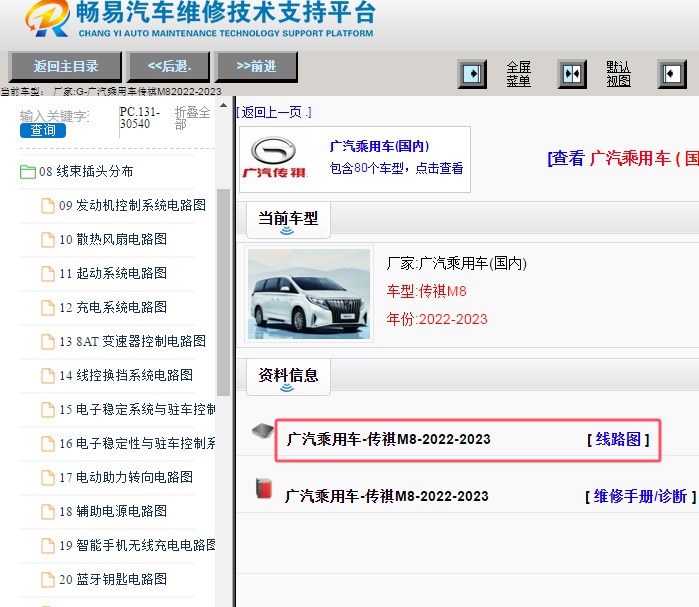Open the 线路图 link

pyautogui.click(x=617, y=439)
